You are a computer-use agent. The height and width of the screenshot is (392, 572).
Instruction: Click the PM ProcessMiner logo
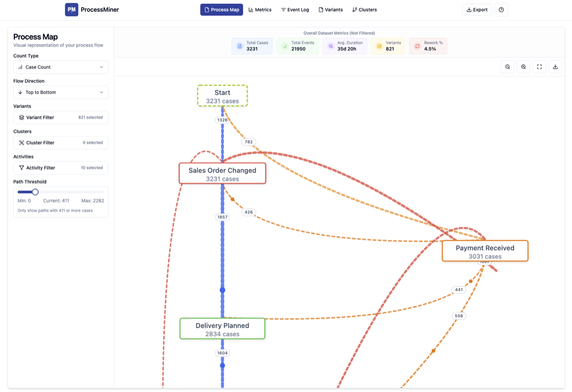pyautogui.click(x=71, y=10)
